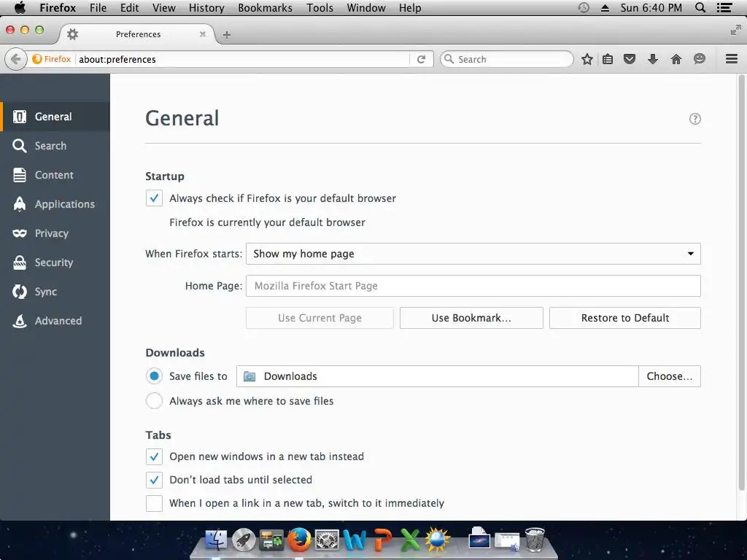This screenshot has height=560, width=747.
Task: Open Trash in the dock
Action: (535, 540)
